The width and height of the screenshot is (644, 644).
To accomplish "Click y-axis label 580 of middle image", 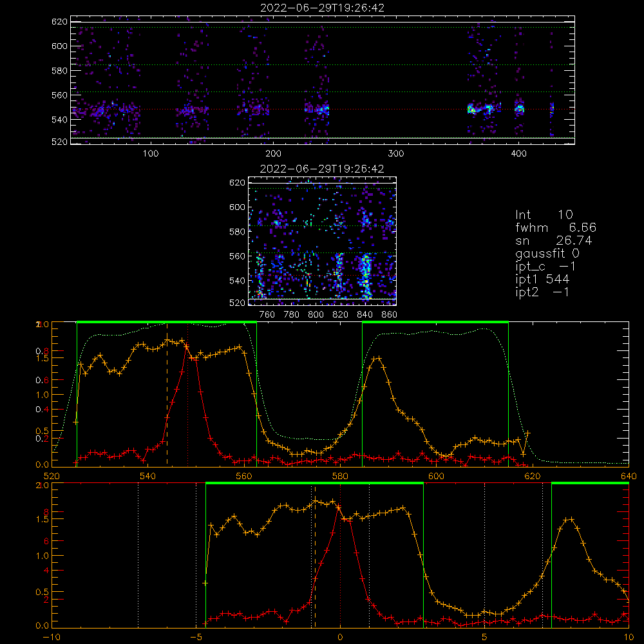I will coord(237,232).
